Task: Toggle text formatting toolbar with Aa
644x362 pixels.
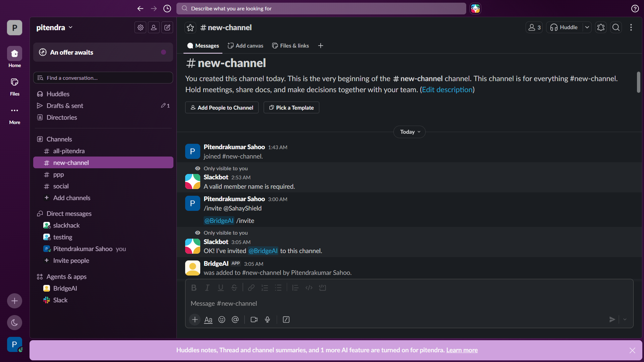Action: [208, 320]
